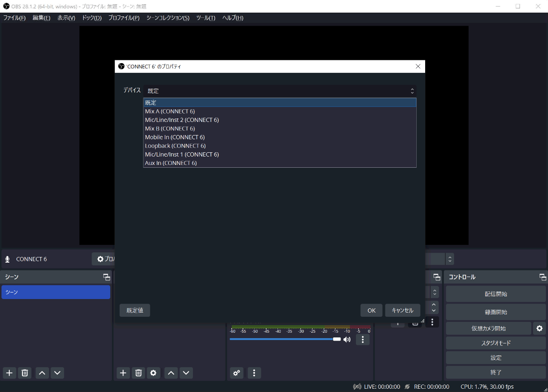548x392 pixels.
Task: Select the highlighted シーン item in the scene list
Action: click(56, 292)
